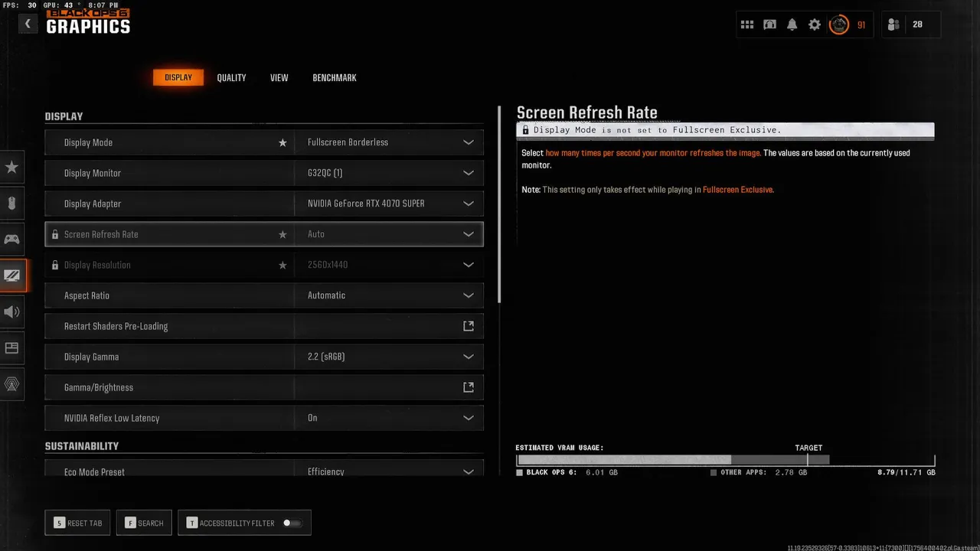Open controller settings sidebar icon
Screen dimensions: 980x551
[x=11, y=240]
